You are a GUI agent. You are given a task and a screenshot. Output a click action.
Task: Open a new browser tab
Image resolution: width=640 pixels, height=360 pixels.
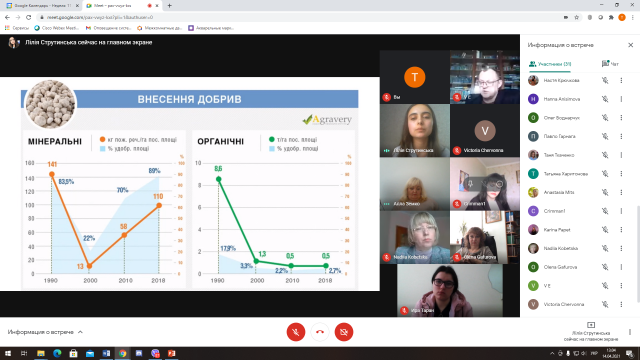click(x=169, y=6)
